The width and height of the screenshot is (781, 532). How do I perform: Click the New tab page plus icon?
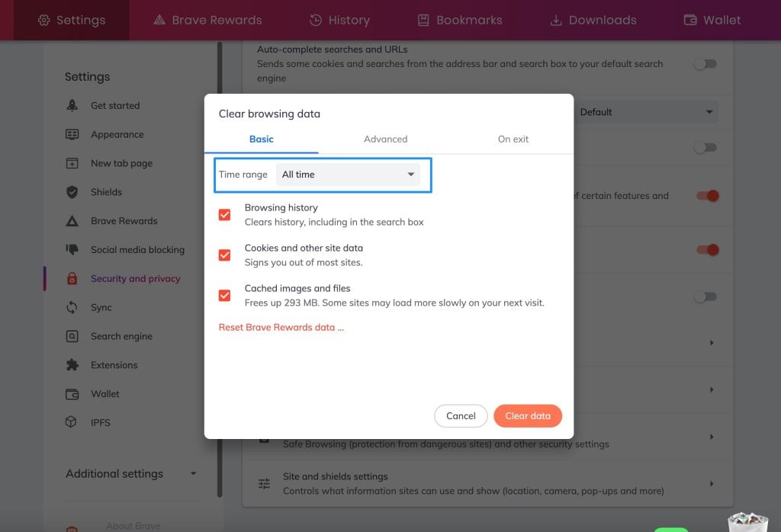coord(72,163)
